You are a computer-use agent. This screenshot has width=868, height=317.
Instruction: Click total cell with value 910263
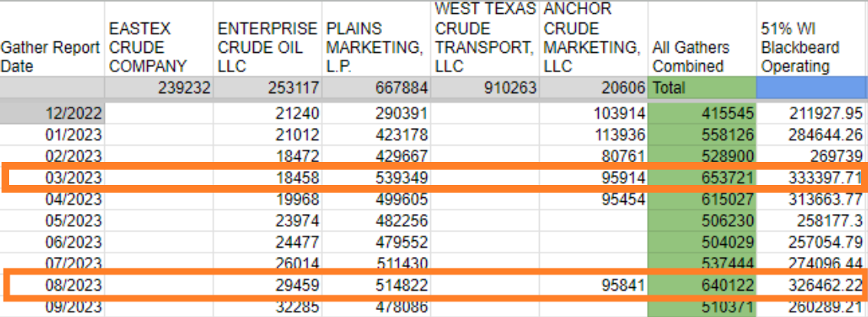(x=485, y=88)
